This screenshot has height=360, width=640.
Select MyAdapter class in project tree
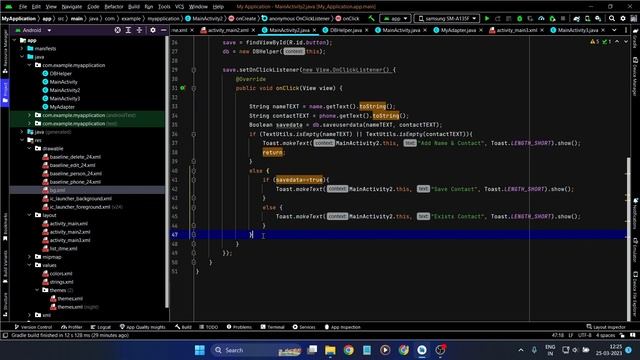click(x=62, y=107)
